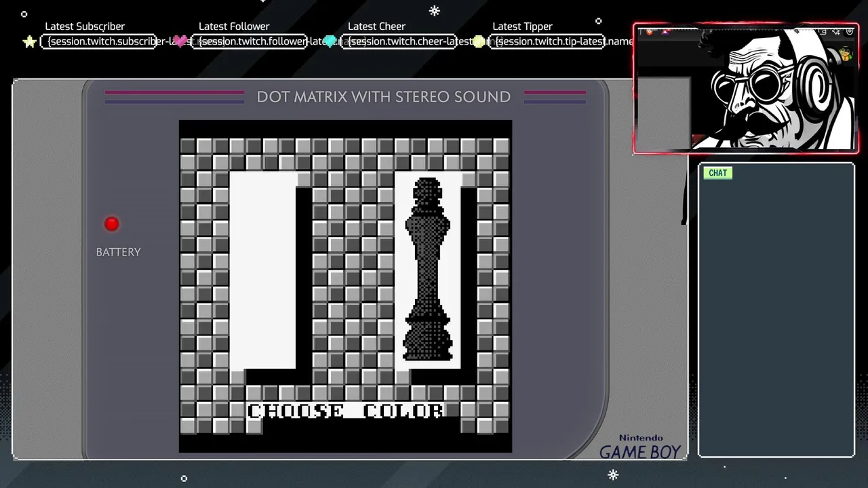868x488 pixels.
Task: Click the Latest Subscriber label
Action: (x=85, y=26)
